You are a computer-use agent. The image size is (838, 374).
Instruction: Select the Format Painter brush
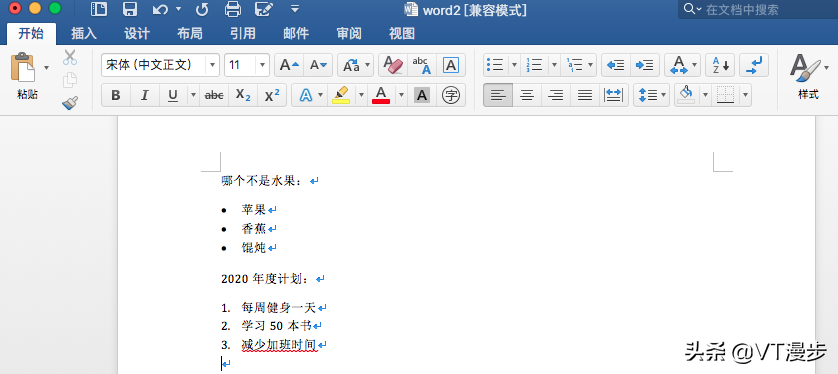pos(70,103)
